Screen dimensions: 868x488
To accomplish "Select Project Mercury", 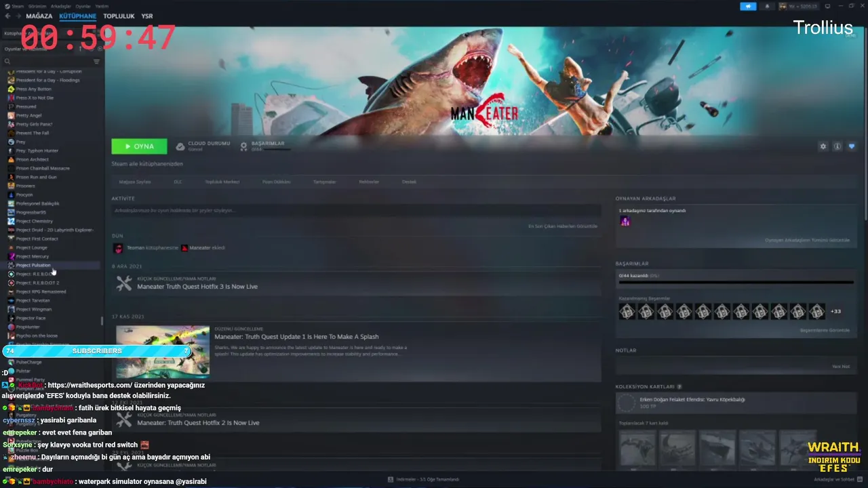I will pyautogui.click(x=32, y=256).
